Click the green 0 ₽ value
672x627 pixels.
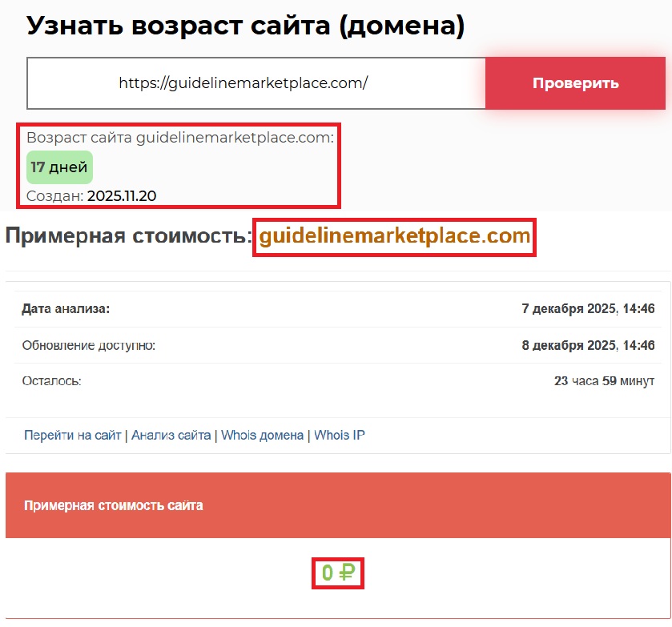(338, 571)
